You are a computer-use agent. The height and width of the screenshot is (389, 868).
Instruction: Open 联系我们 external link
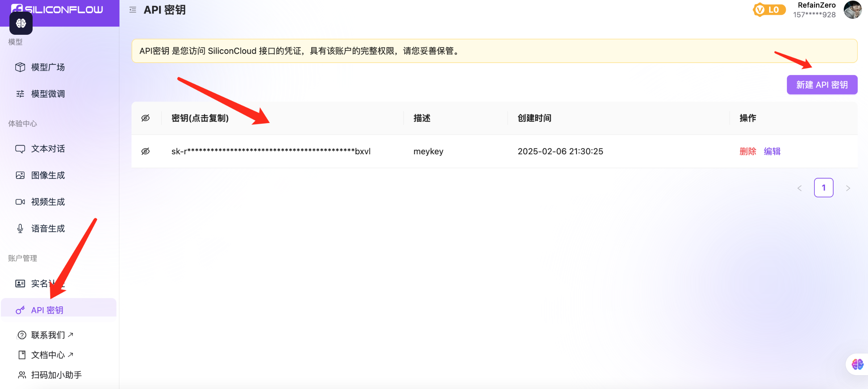[x=52, y=335]
